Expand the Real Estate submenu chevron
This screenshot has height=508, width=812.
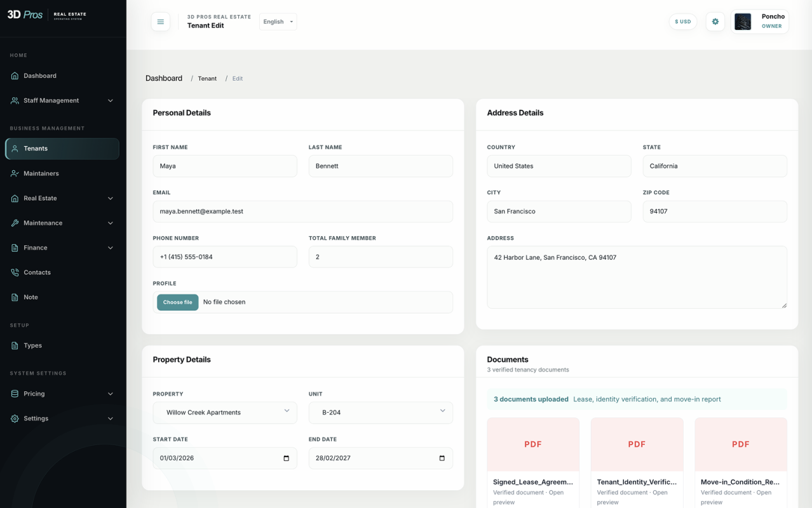click(110, 198)
